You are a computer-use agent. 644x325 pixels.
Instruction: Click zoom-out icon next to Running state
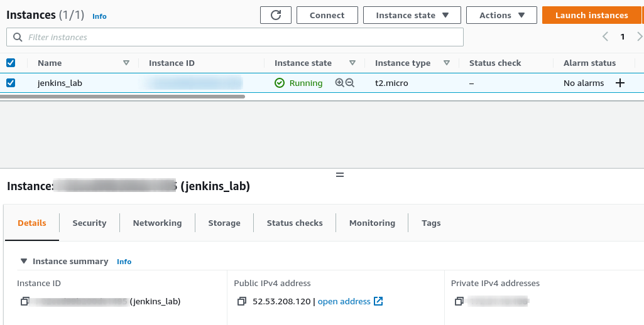tap(350, 83)
